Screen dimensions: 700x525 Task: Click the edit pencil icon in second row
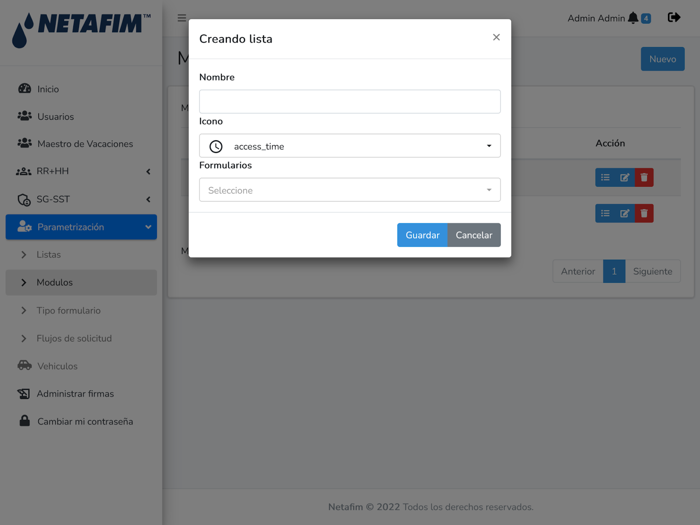coord(624,213)
